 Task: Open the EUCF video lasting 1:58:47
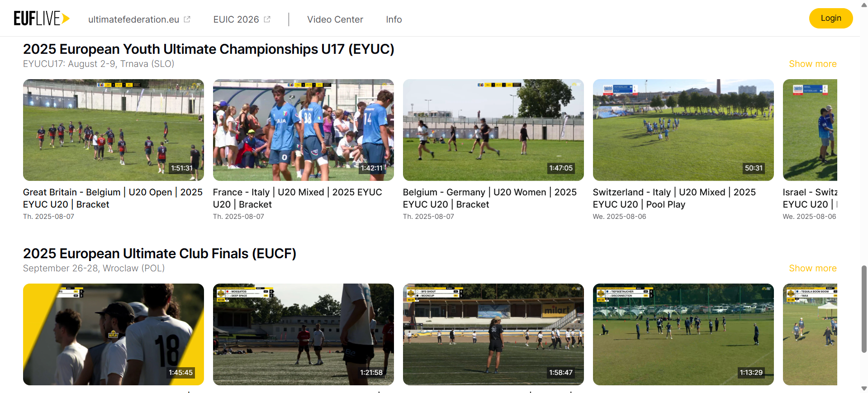pyautogui.click(x=493, y=334)
